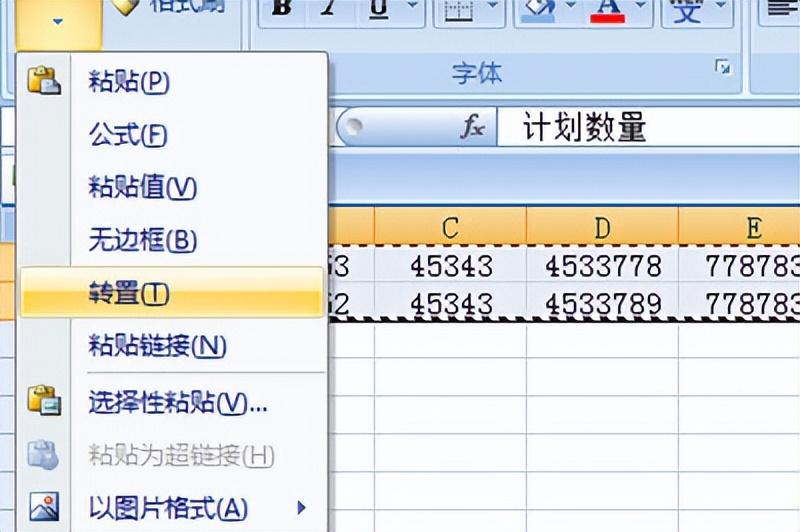The height and width of the screenshot is (532, 800).
Task: Click the picture format icon
Action: [44, 506]
